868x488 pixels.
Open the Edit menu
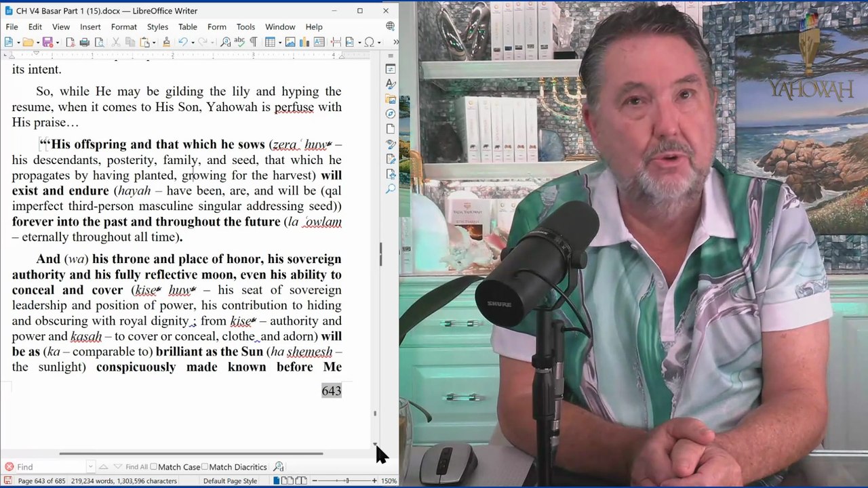pyautogui.click(x=35, y=27)
